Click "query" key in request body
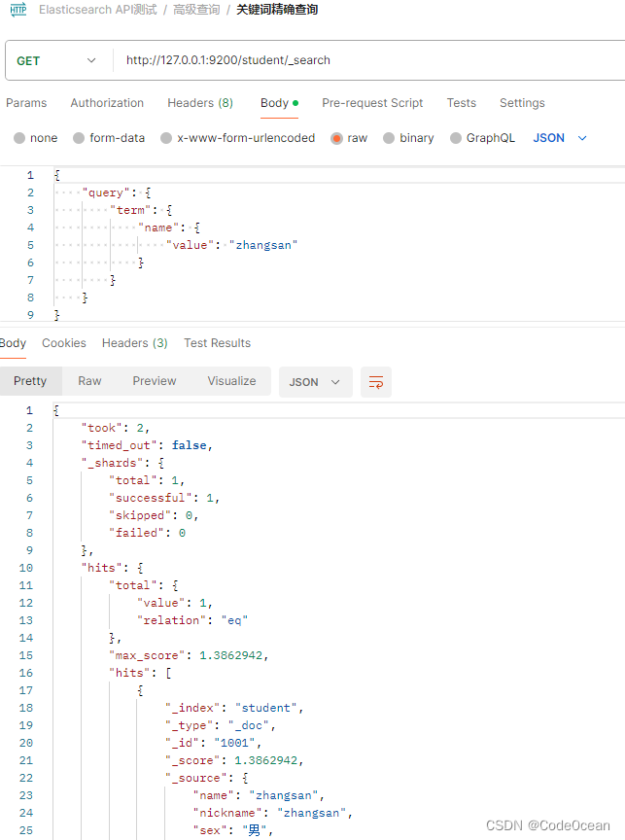 (107, 192)
